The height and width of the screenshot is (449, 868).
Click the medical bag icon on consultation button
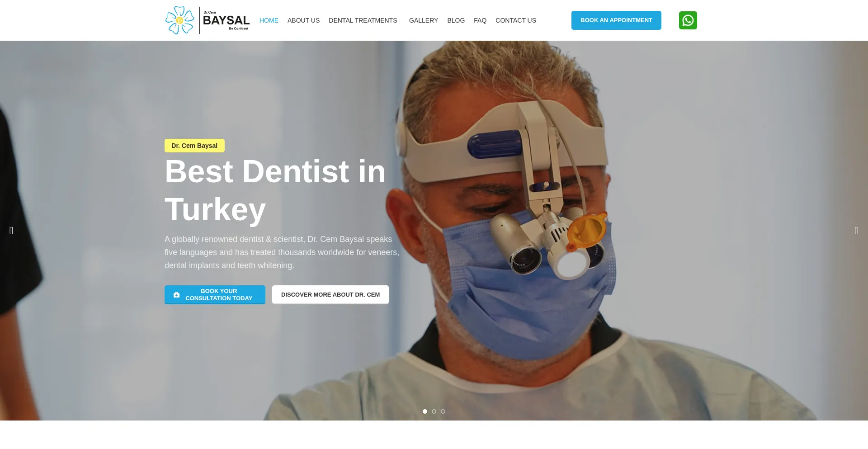(177, 295)
